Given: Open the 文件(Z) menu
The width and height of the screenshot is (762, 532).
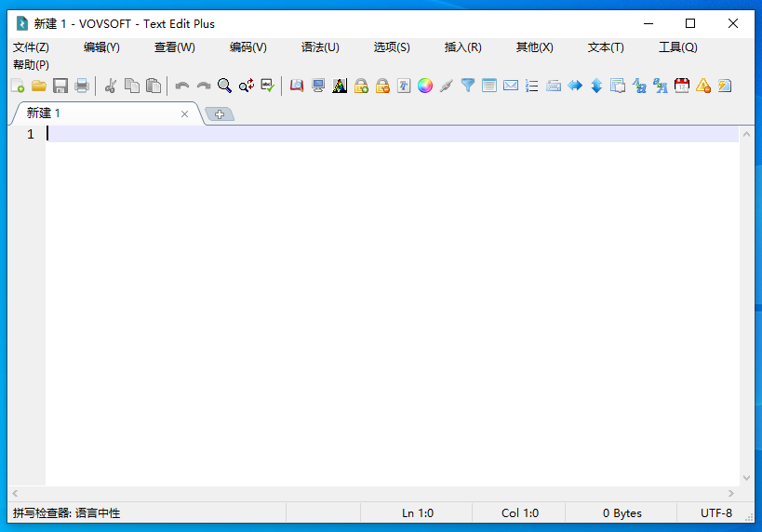Looking at the screenshot, I should [x=31, y=47].
